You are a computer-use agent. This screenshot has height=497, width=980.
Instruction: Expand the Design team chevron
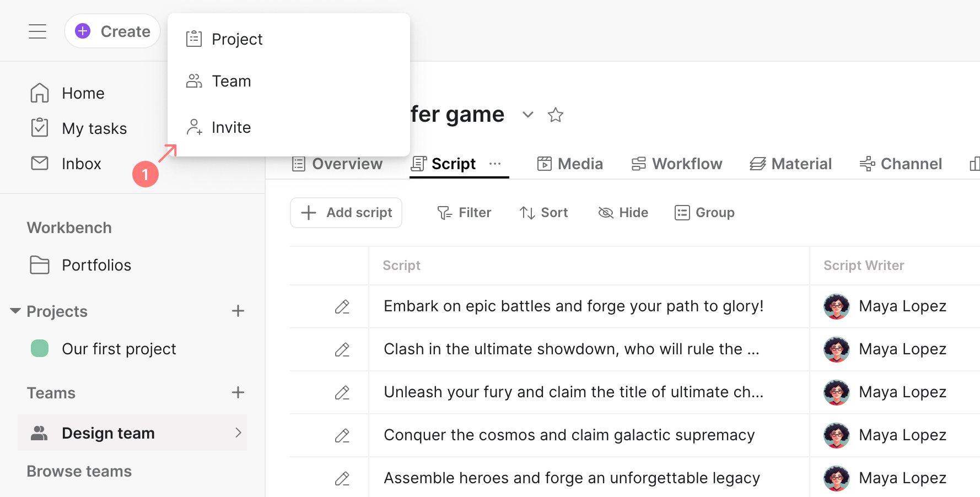(238, 433)
